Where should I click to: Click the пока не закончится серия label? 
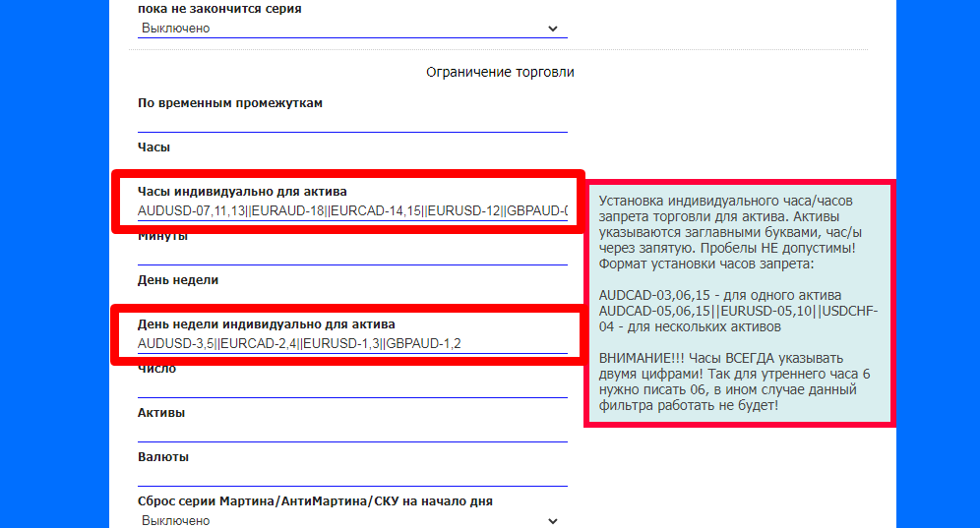[219, 9]
